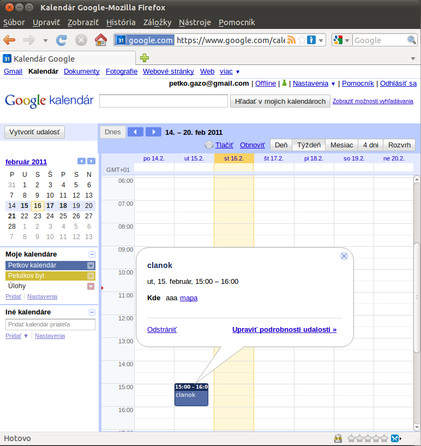Screen dimensions: 421x446
Task: Open the Upraviť menu
Action: (46, 22)
